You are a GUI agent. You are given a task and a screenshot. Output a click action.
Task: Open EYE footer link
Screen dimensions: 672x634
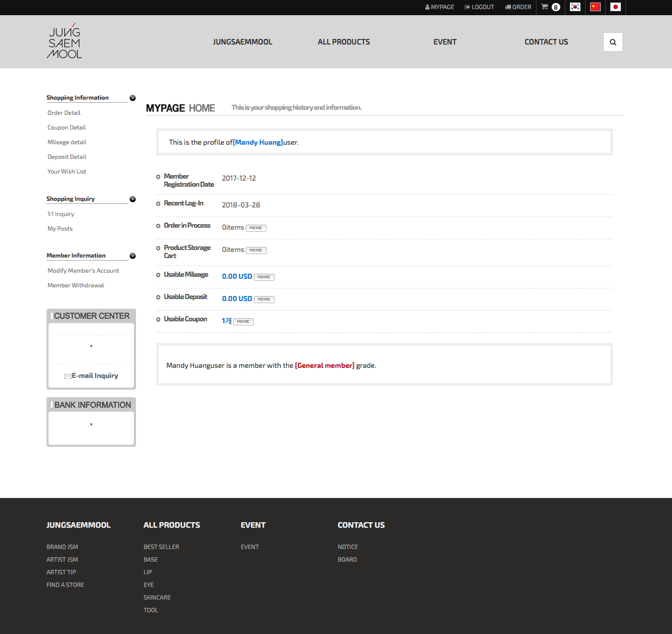pyautogui.click(x=149, y=585)
